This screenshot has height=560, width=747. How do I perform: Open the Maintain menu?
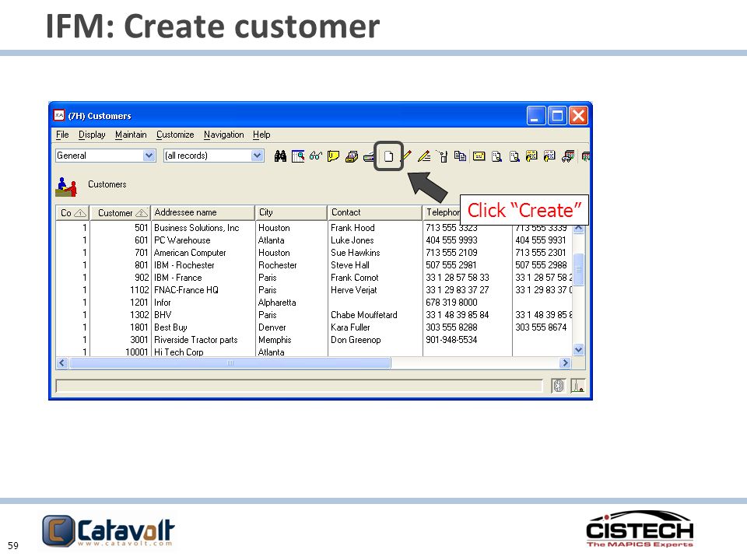(x=131, y=135)
